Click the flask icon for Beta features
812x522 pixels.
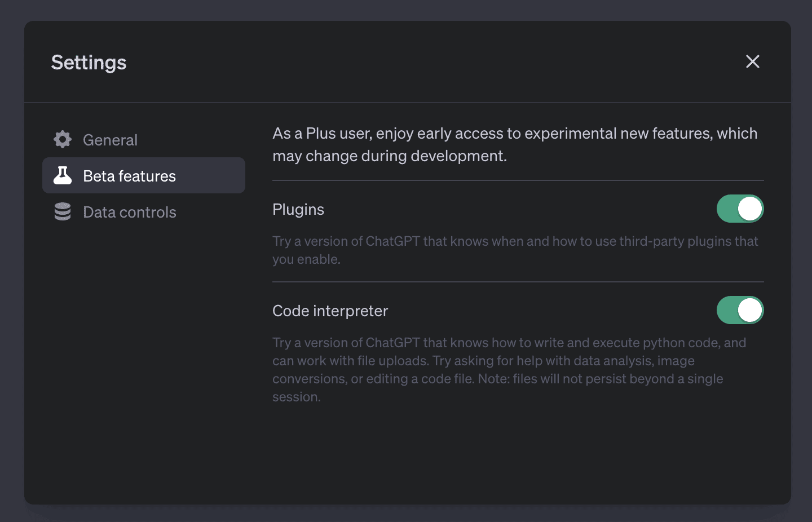pyautogui.click(x=63, y=175)
